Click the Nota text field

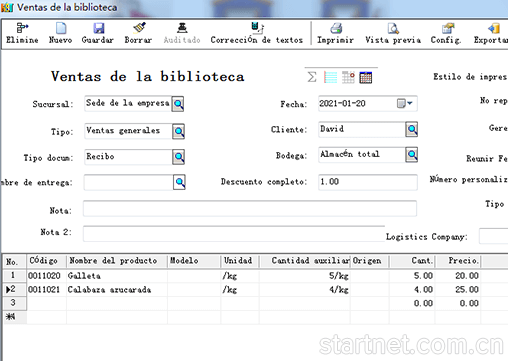(x=250, y=209)
